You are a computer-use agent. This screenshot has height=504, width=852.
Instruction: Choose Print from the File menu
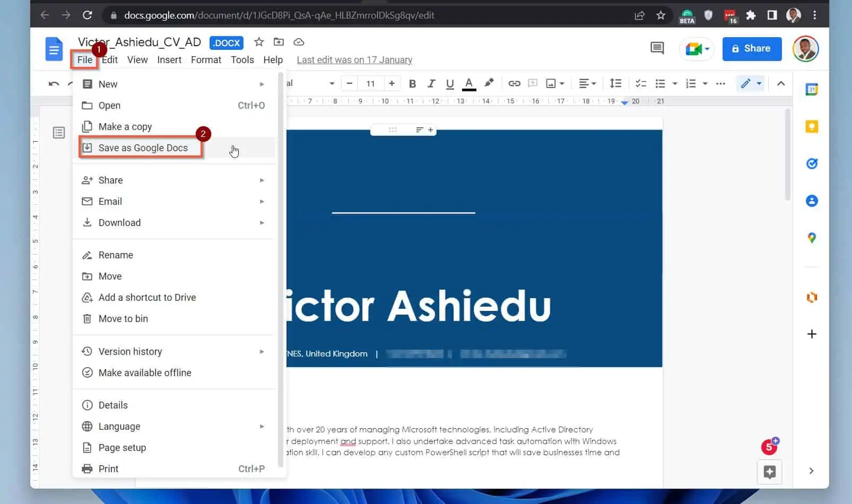coord(175,468)
